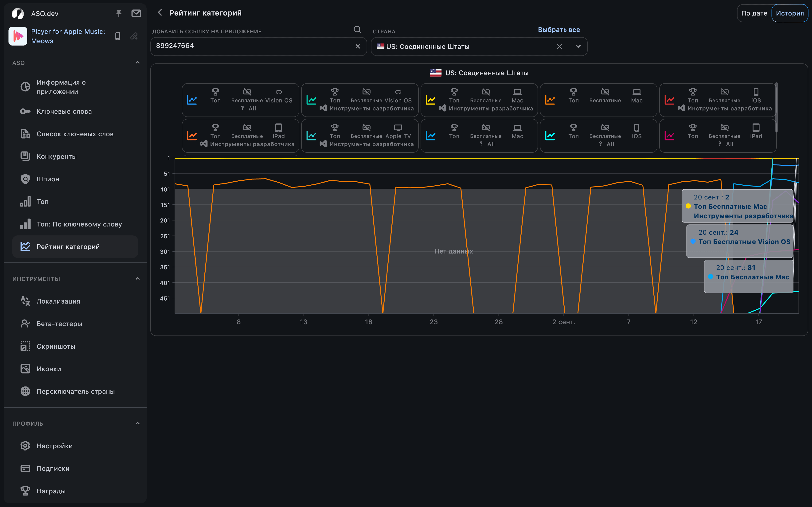Open the Топ section in sidebar

point(75,202)
